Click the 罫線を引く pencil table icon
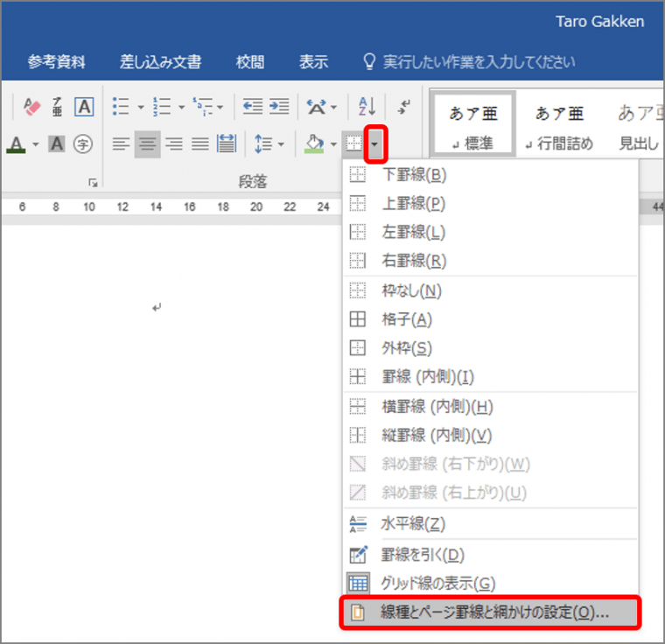The width and height of the screenshot is (665, 644). coord(359,554)
